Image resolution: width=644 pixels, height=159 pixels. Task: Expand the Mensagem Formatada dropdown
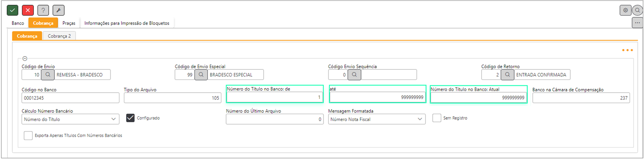tap(377, 119)
